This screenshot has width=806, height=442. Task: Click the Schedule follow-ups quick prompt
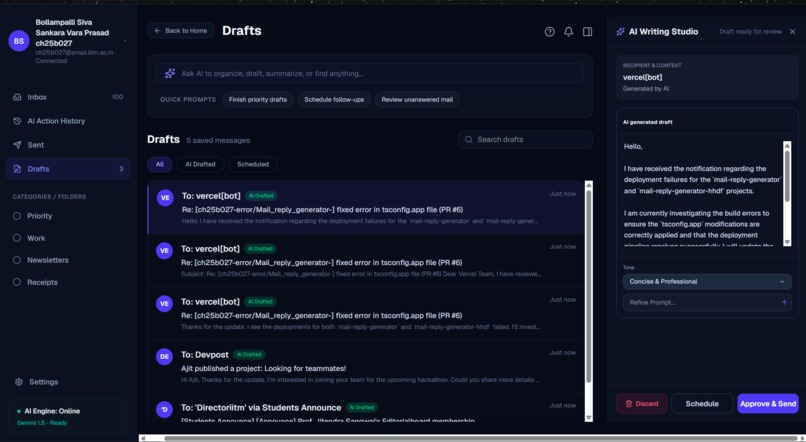(x=334, y=100)
